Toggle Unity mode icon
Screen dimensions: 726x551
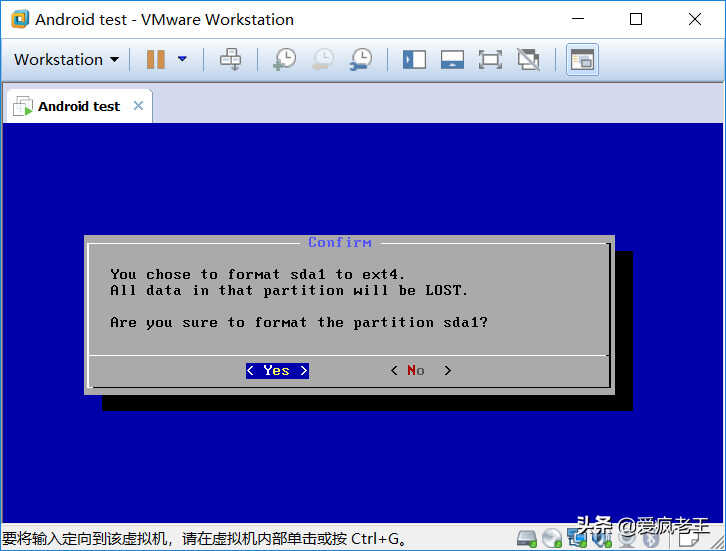coord(528,60)
